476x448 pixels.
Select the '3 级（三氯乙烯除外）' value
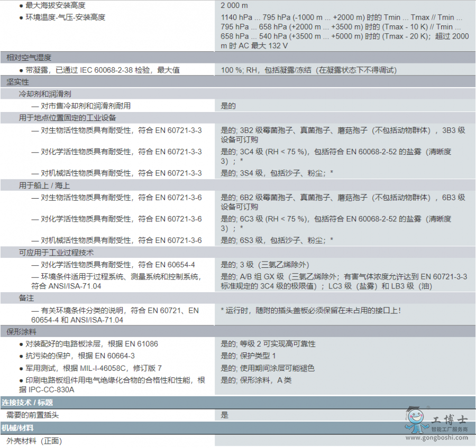tap(265, 265)
